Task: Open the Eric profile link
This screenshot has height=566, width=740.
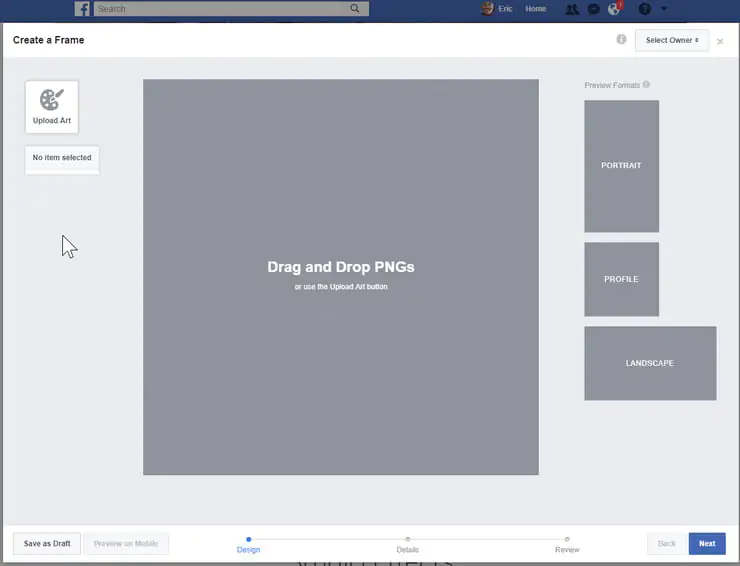Action: [x=505, y=8]
